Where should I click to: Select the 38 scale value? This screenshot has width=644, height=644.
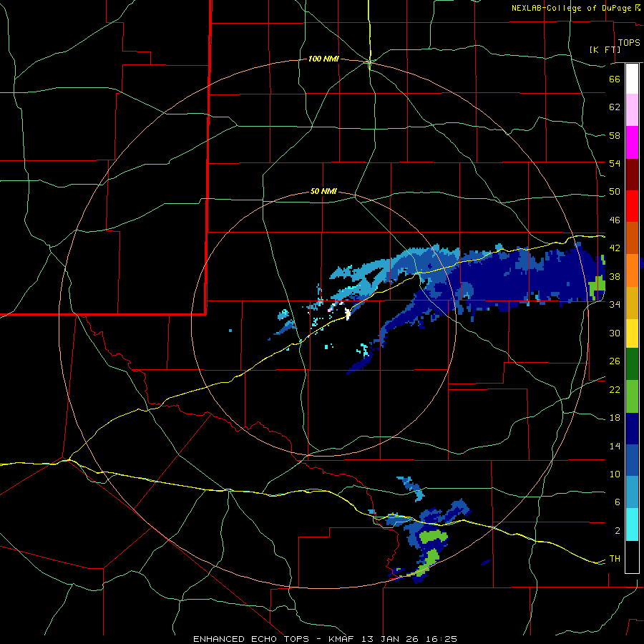click(x=615, y=276)
